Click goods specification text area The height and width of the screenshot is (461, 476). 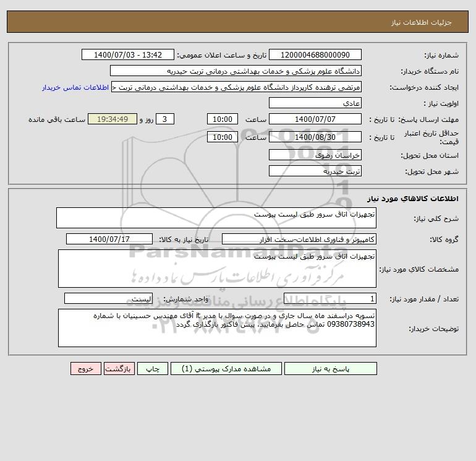(x=217, y=269)
